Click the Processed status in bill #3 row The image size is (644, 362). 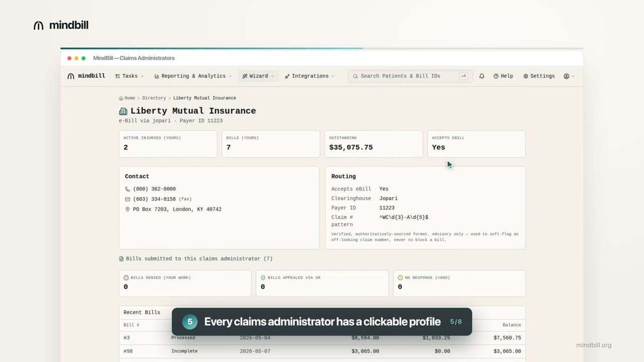(x=183, y=338)
